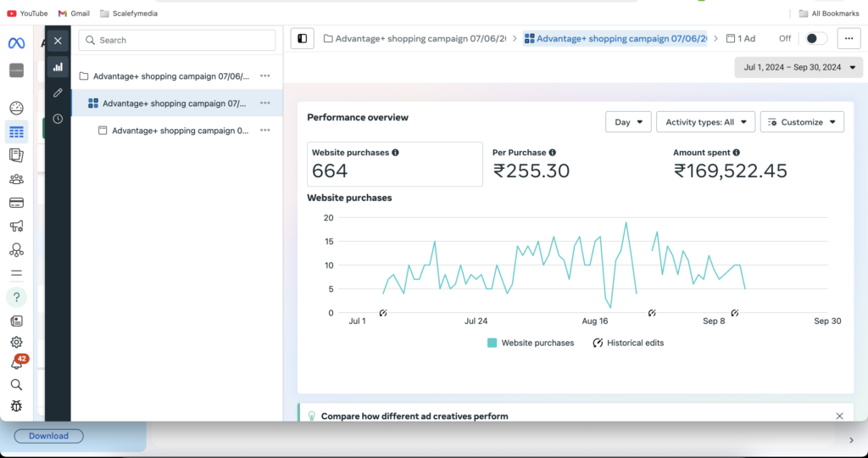This screenshot has height=458, width=868.
Task: Toggle Website purchases legend series
Action: coord(531,343)
